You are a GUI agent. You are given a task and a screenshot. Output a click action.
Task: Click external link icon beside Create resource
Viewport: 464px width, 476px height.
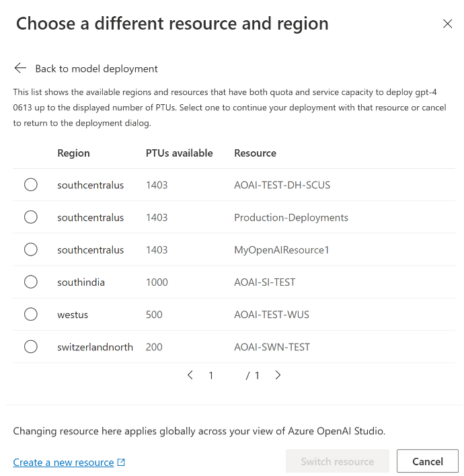click(x=121, y=463)
